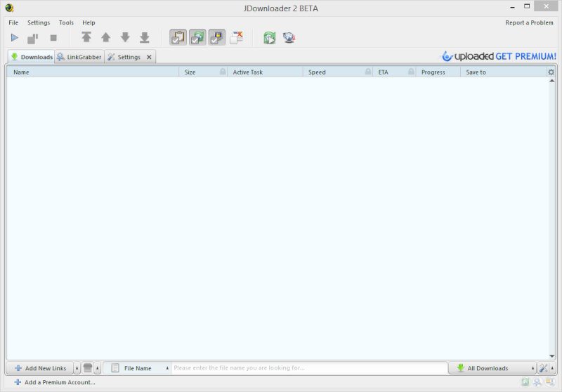Toggle clipboard observer icon
This screenshot has height=392, width=562.
point(178,37)
